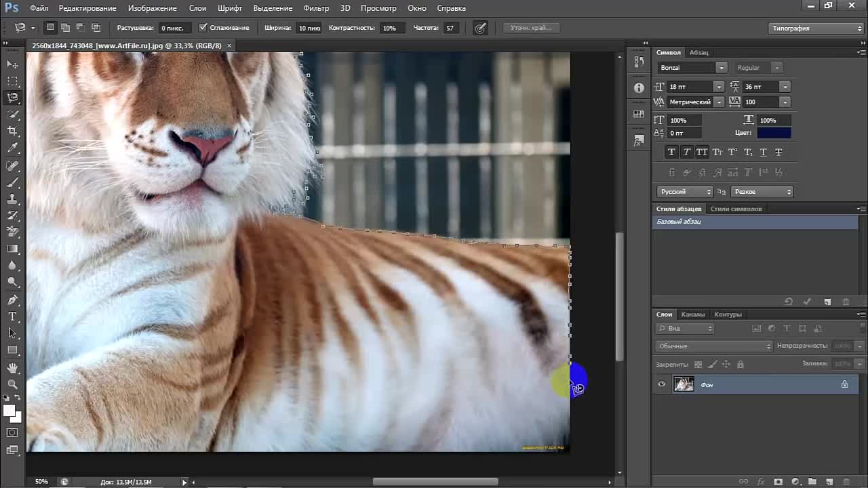Viewport: 868px width, 488px height.
Task: Switch to the Стили символов tab
Action: (736, 209)
